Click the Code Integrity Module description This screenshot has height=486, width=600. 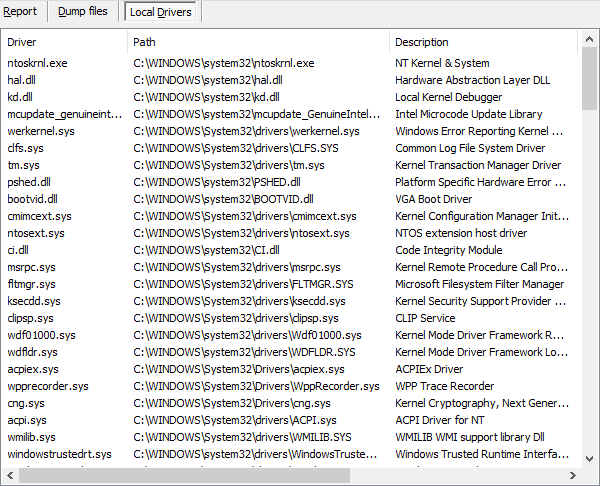click(449, 250)
